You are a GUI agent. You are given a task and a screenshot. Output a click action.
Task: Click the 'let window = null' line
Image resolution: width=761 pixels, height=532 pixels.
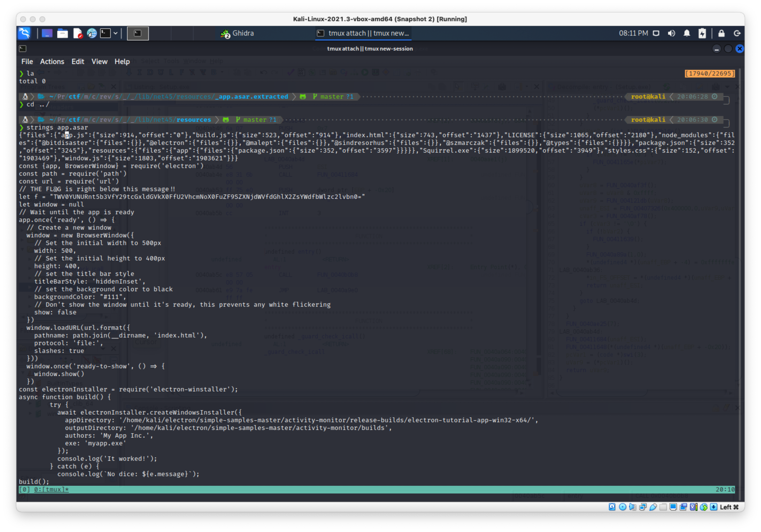point(51,204)
